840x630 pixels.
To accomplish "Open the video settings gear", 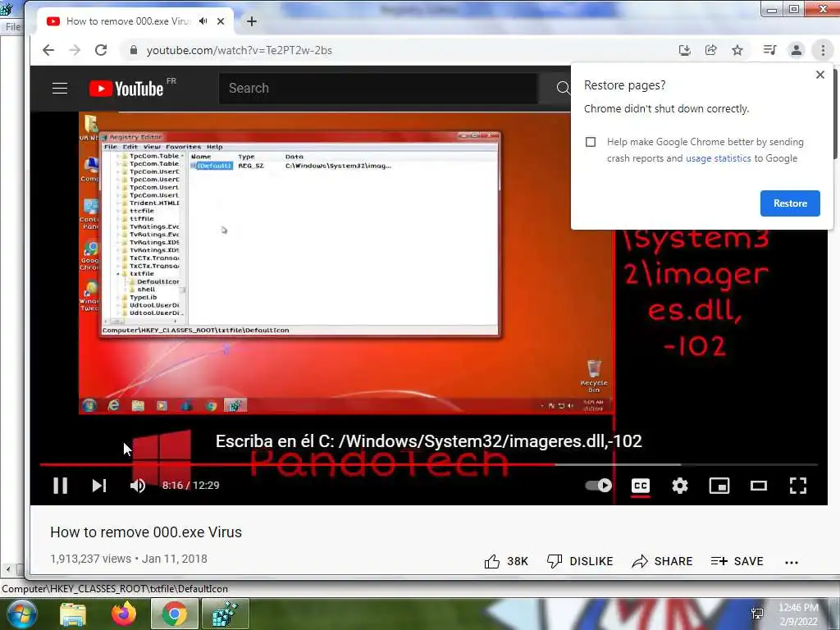I will point(680,486).
